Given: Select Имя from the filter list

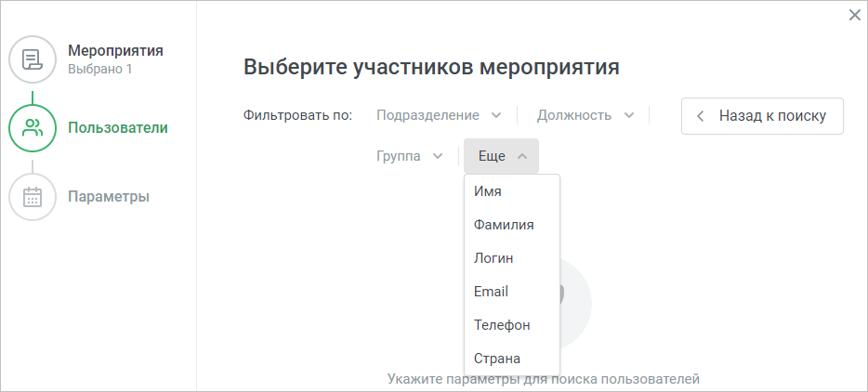Looking at the screenshot, I should (512, 191).
